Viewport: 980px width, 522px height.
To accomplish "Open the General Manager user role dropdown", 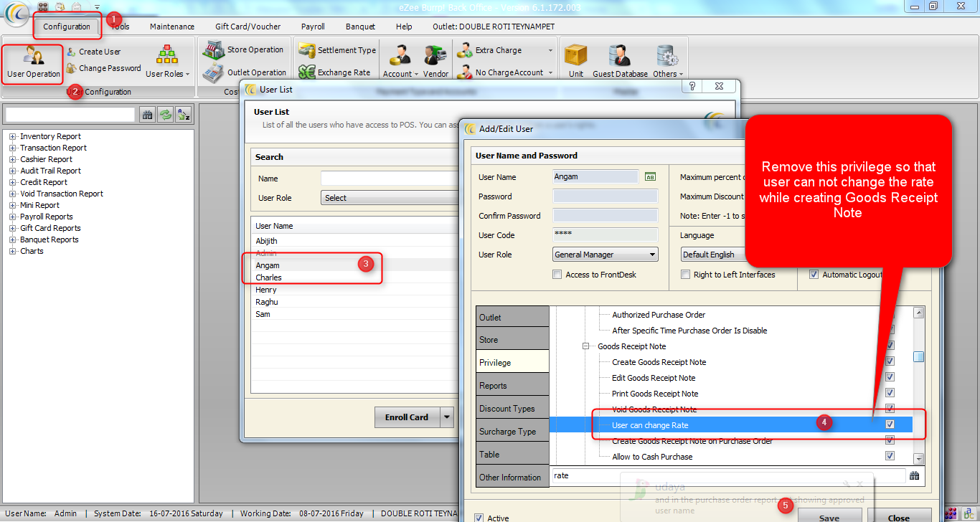I will click(x=606, y=255).
